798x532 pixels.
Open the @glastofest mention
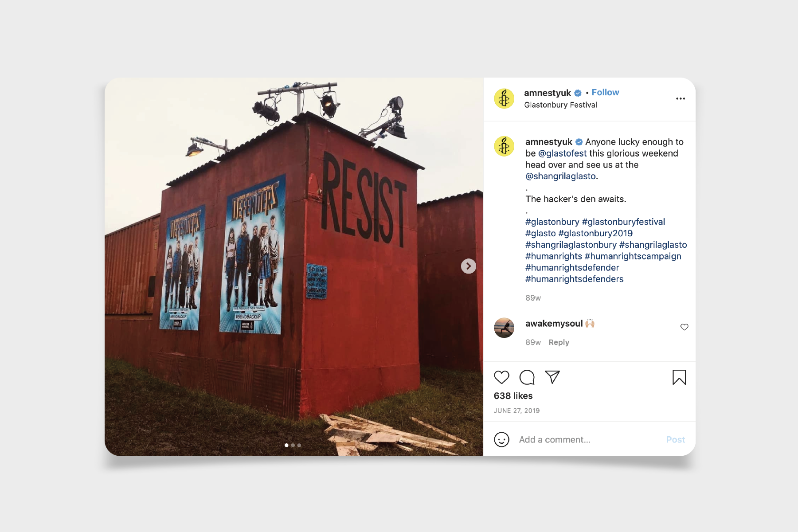point(562,153)
